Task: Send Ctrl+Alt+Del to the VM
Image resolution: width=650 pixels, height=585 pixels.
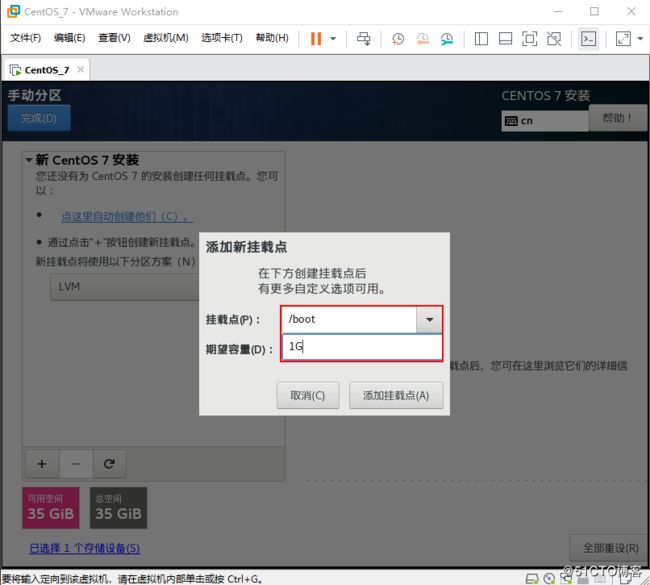Action: 364,39
